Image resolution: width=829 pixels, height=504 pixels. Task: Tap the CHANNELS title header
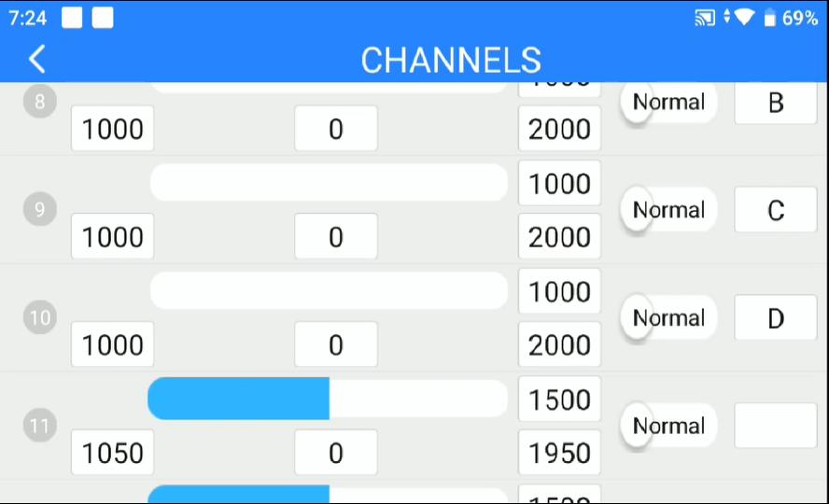tap(451, 60)
